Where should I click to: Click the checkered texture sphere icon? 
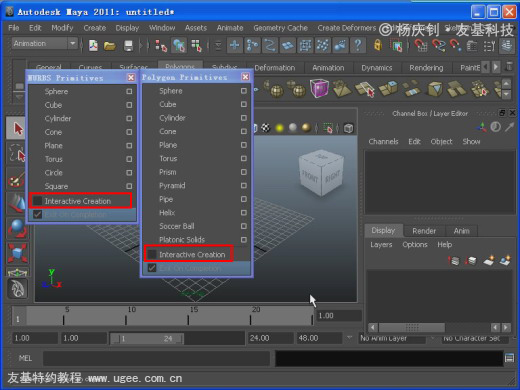(x=266, y=128)
